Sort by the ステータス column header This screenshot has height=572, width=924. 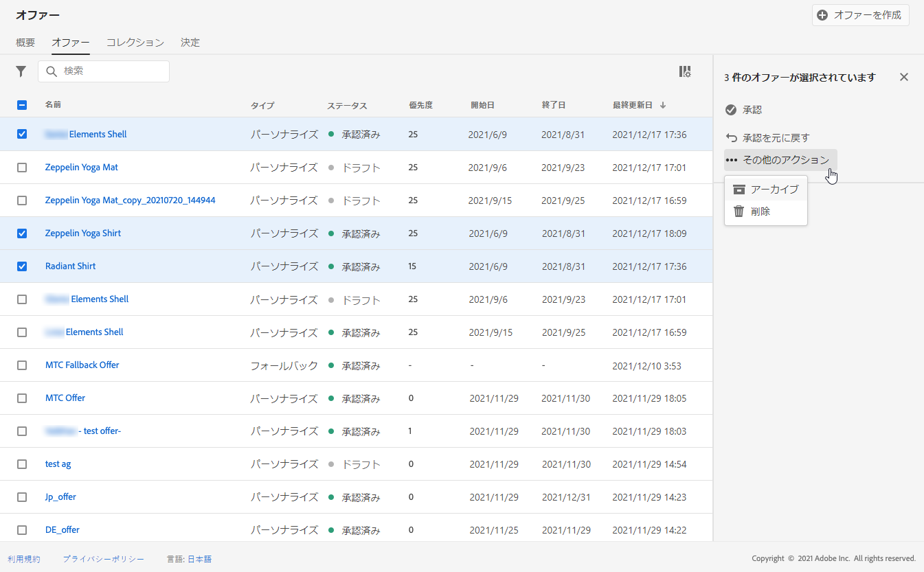tap(347, 106)
